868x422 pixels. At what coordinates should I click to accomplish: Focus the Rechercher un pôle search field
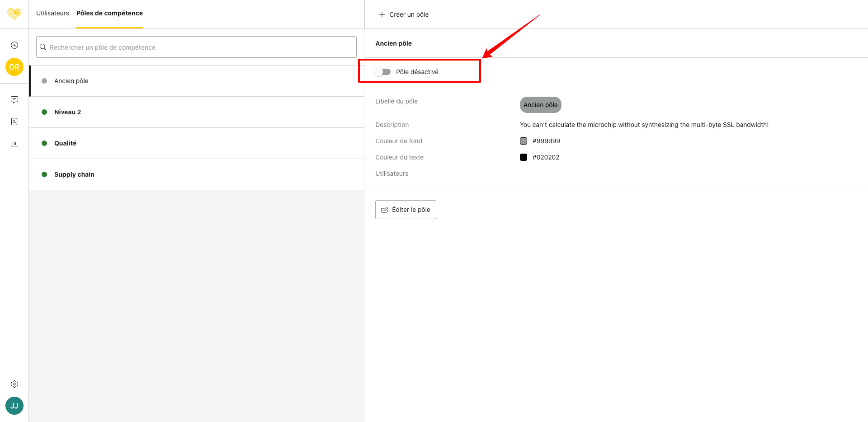click(x=196, y=47)
